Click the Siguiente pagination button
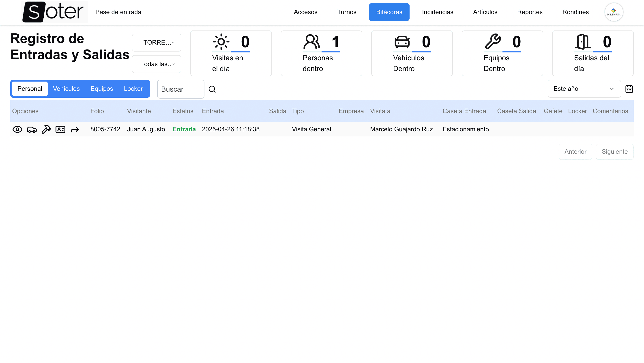The height and width of the screenshot is (363, 644). tap(614, 152)
